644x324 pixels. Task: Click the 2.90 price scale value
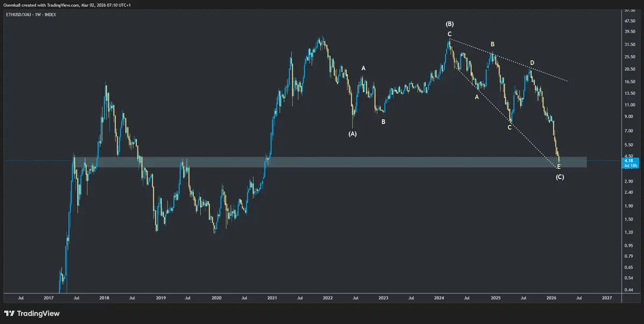(630, 182)
